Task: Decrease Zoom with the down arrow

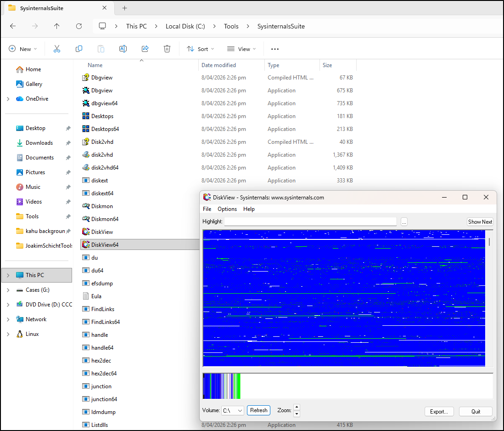Action: pos(297,414)
